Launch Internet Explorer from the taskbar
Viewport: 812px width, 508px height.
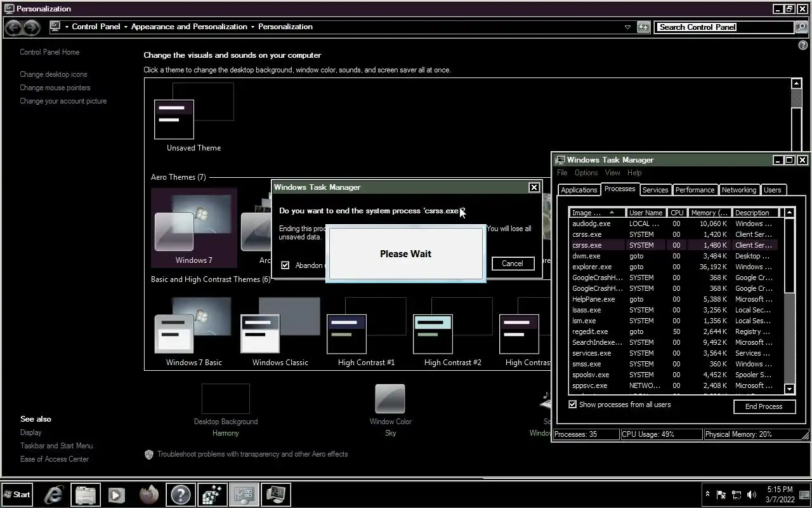pos(54,495)
